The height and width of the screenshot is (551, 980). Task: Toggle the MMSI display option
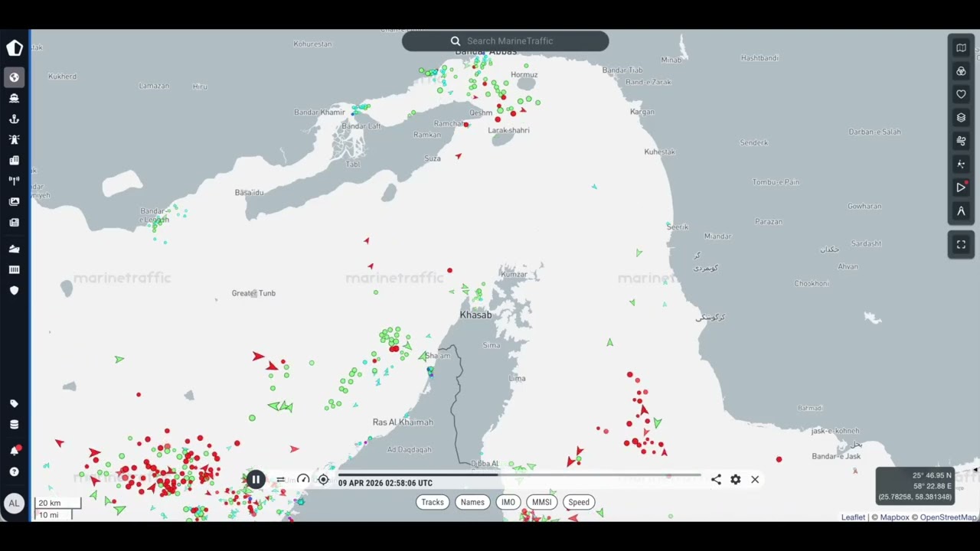541,502
